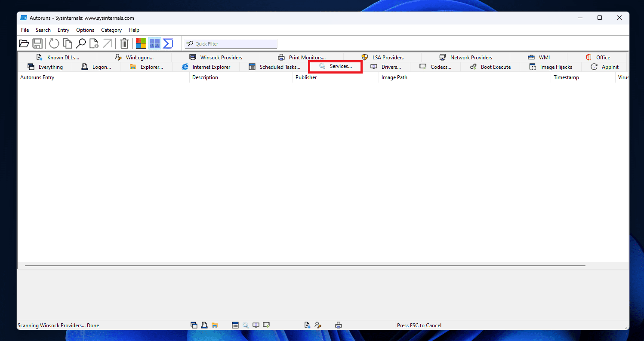Screen dimensions: 644x341
Task: Switch to the Codecs tab
Action: pyautogui.click(x=435, y=67)
